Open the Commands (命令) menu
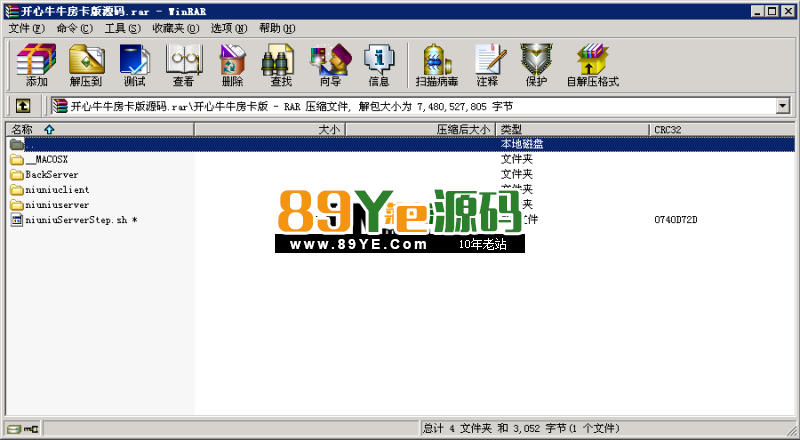Image resolution: width=800 pixels, height=440 pixels. click(74, 28)
